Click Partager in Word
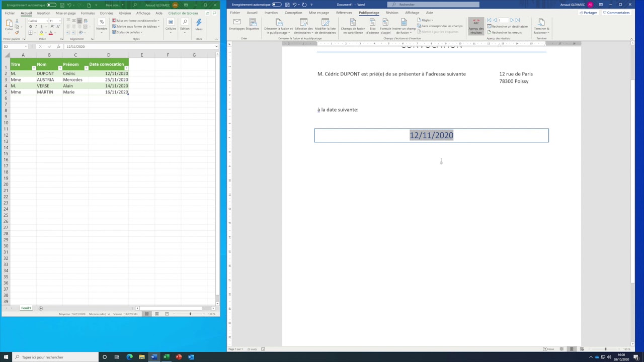Image resolution: width=644 pixels, height=362 pixels. coord(588,13)
